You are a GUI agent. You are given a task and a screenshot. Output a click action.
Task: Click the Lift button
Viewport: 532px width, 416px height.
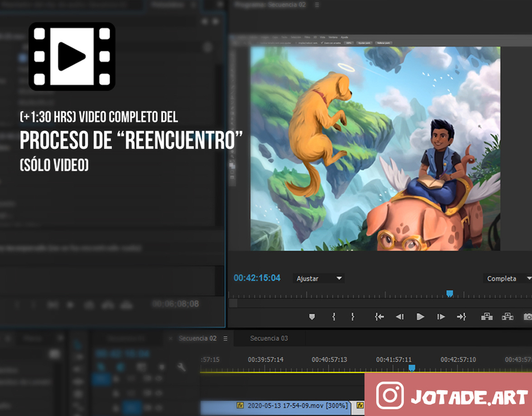tap(487, 316)
